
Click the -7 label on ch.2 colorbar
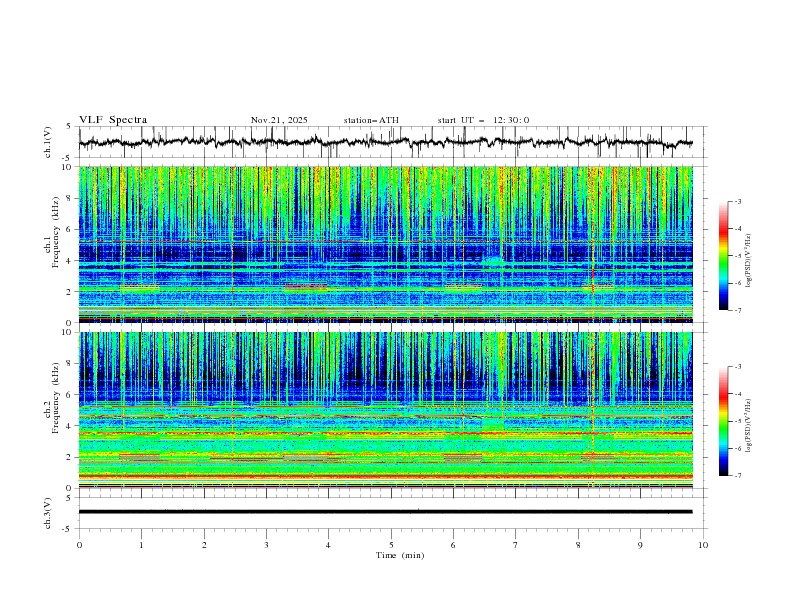click(737, 475)
